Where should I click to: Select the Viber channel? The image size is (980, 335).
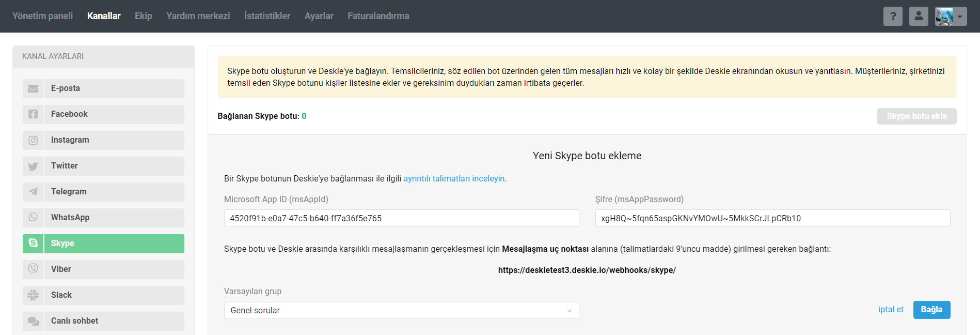[103, 269]
